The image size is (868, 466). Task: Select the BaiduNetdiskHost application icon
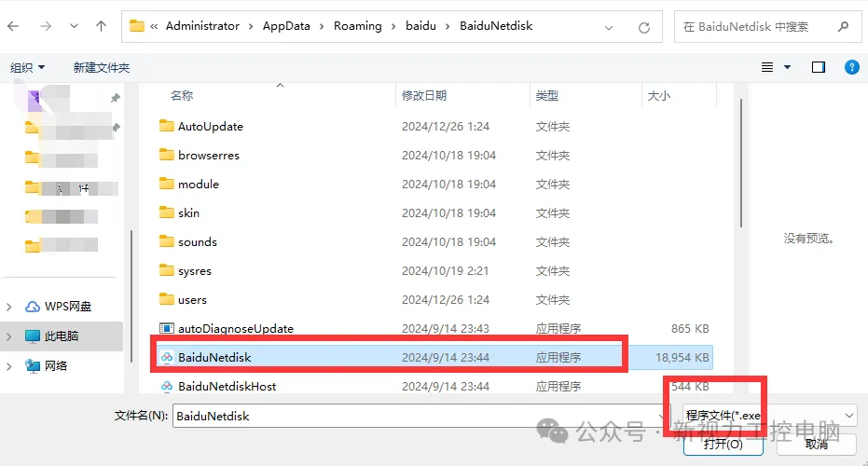click(x=167, y=386)
